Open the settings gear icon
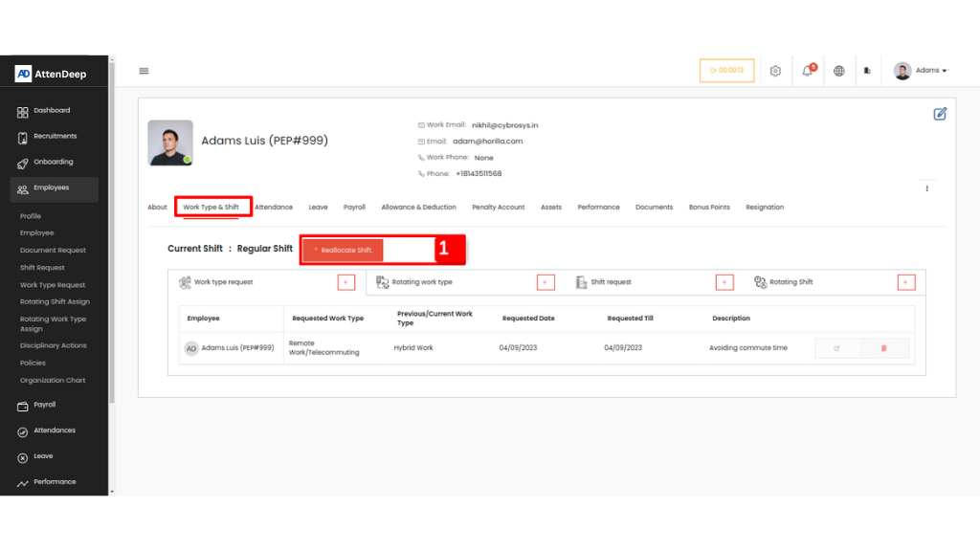 click(775, 71)
